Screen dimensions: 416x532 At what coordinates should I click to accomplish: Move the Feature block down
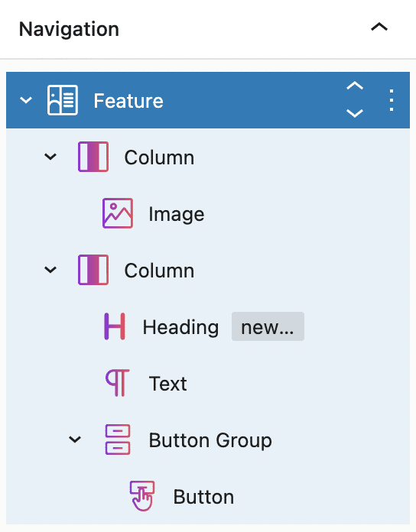355,113
